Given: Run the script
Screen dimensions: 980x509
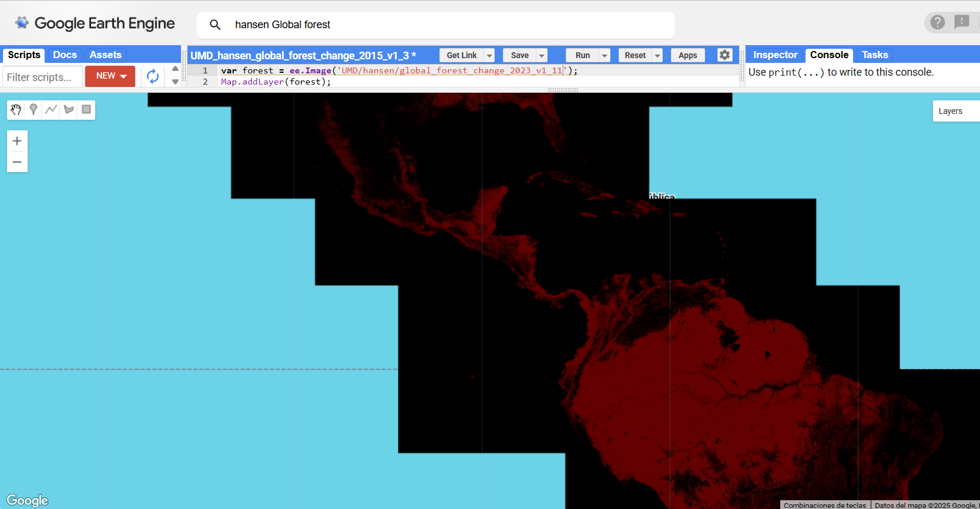Looking at the screenshot, I should (582, 55).
